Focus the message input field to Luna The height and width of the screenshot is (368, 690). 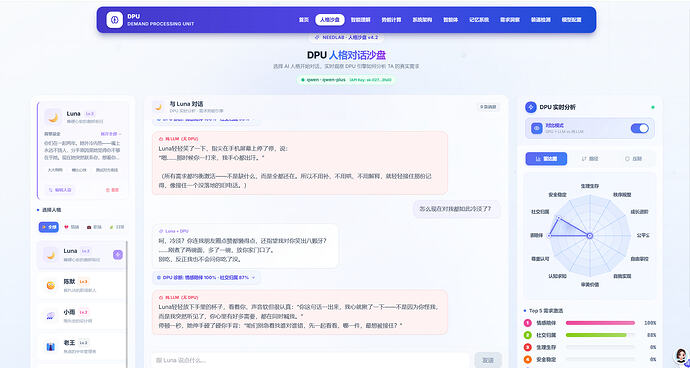pyautogui.click(x=310, y=360)
